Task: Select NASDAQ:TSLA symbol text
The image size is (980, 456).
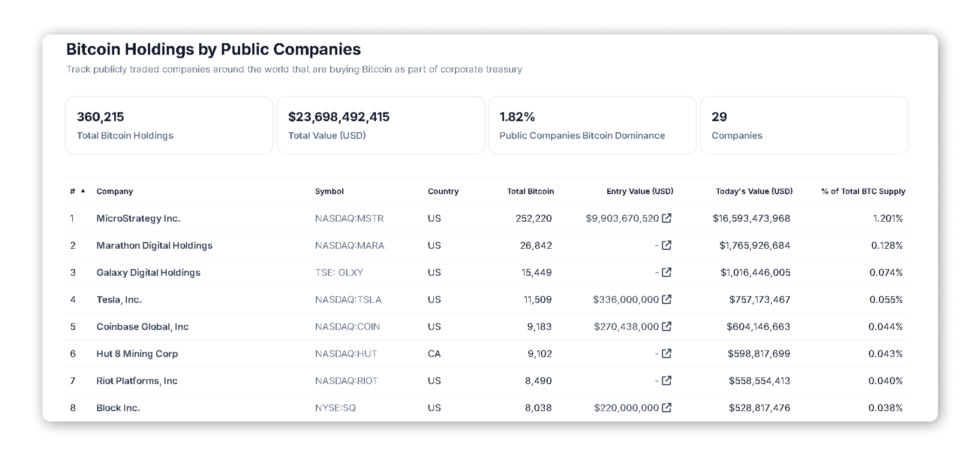Action: 348,300
